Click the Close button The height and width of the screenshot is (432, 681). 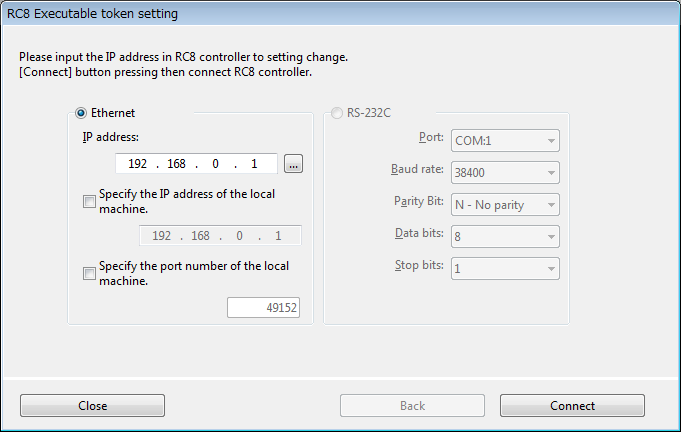pyautogui.click(x=92, y=406)
